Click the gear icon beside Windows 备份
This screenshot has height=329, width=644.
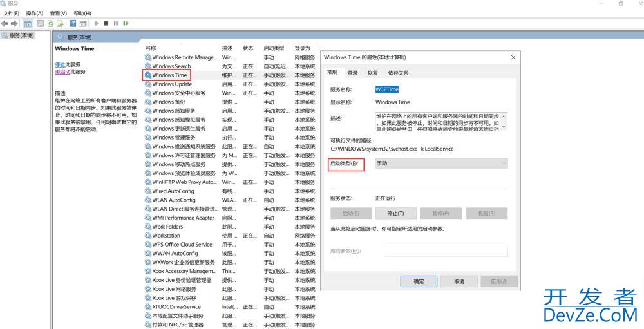click(x=148, y=102)
